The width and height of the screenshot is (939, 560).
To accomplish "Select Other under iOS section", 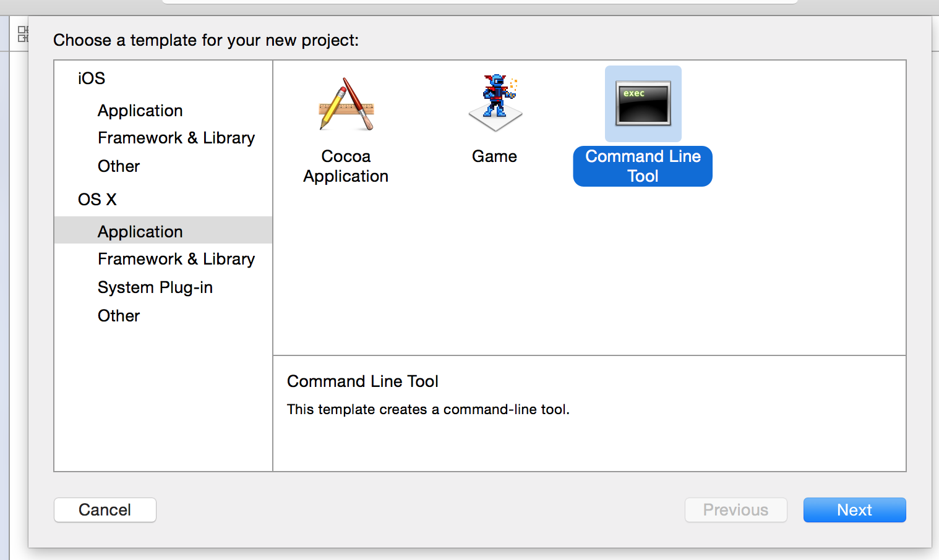I will (119, 166).
